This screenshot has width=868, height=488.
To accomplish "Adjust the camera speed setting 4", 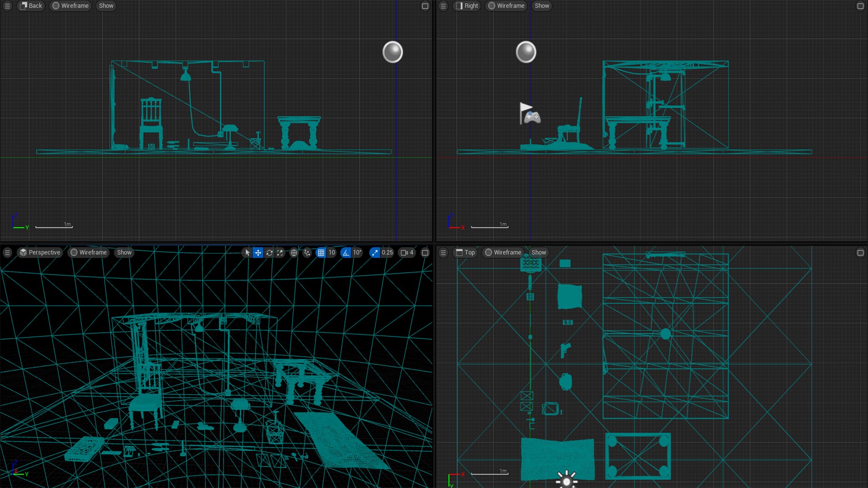I will click(407, 253).
